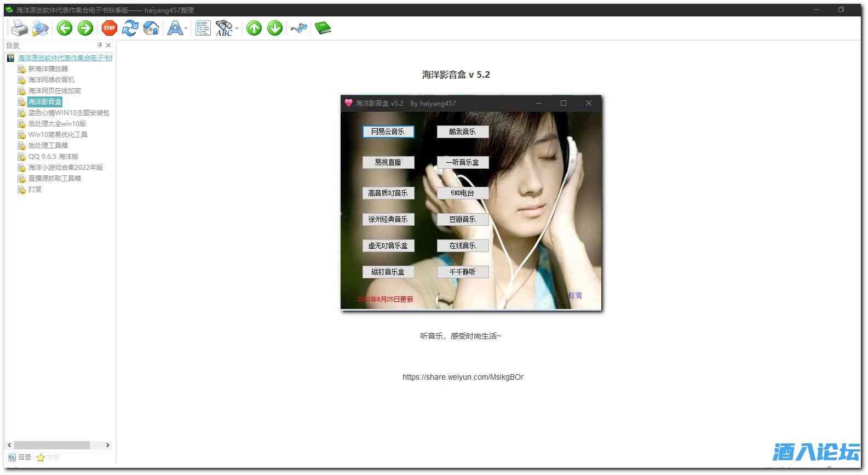The height and width of the screenshot is (475, 868).
Task: Pin the 目录 sidebar panel
Action: pyautogui.click(x=100, y=45)
